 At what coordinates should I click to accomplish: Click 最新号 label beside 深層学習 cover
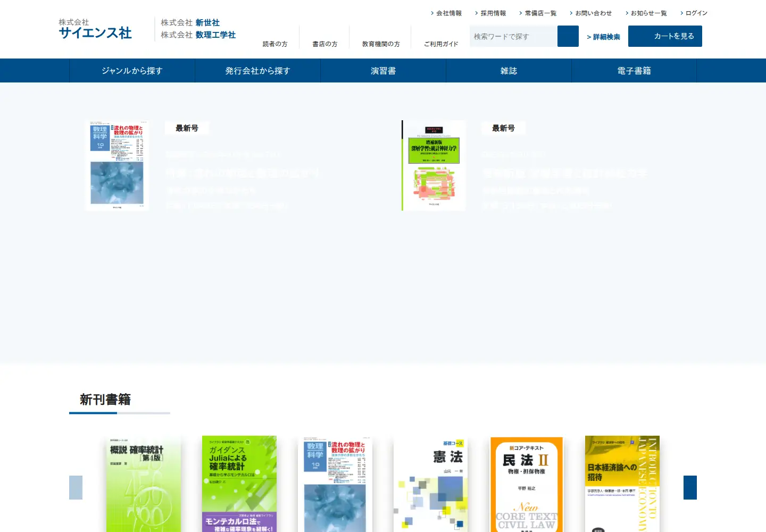point(503,128)
